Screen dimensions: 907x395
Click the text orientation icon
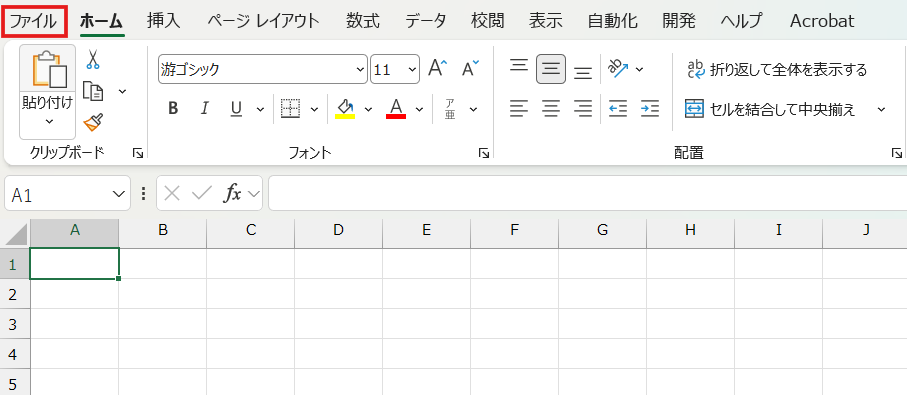click(x=618, y=69)
